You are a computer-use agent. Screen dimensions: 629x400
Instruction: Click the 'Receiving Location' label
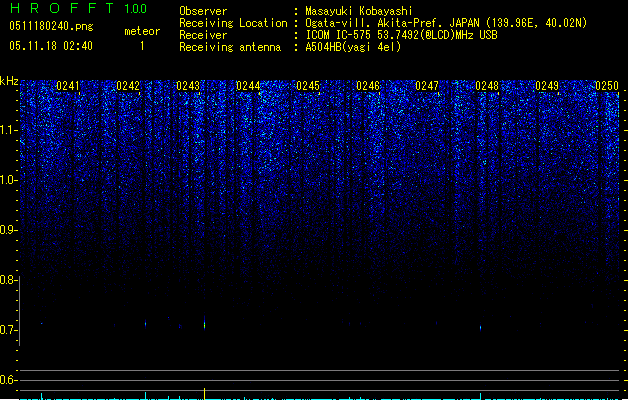233,23
